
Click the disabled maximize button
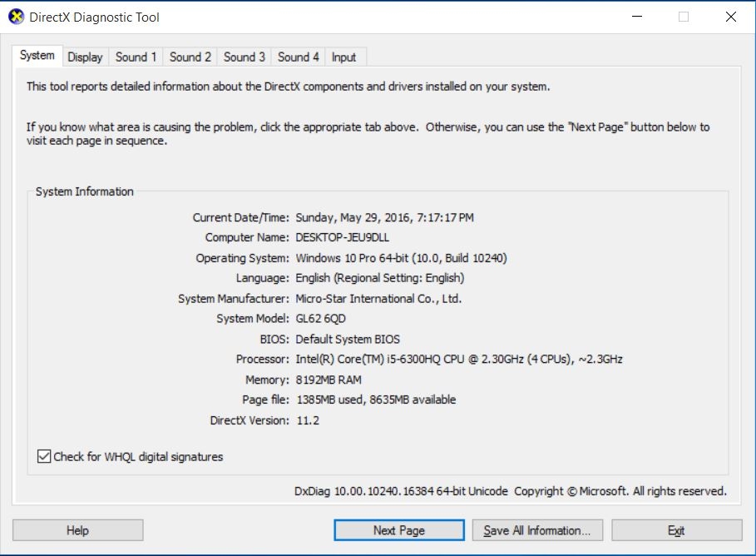(684, 17)
